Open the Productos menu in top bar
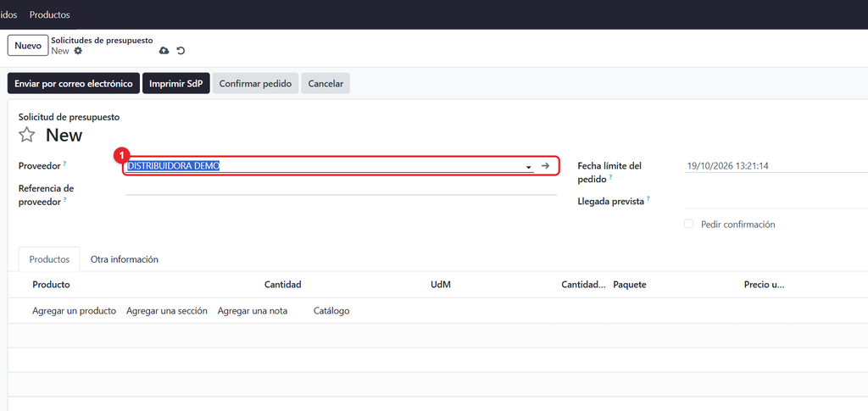 pos(50,15)
